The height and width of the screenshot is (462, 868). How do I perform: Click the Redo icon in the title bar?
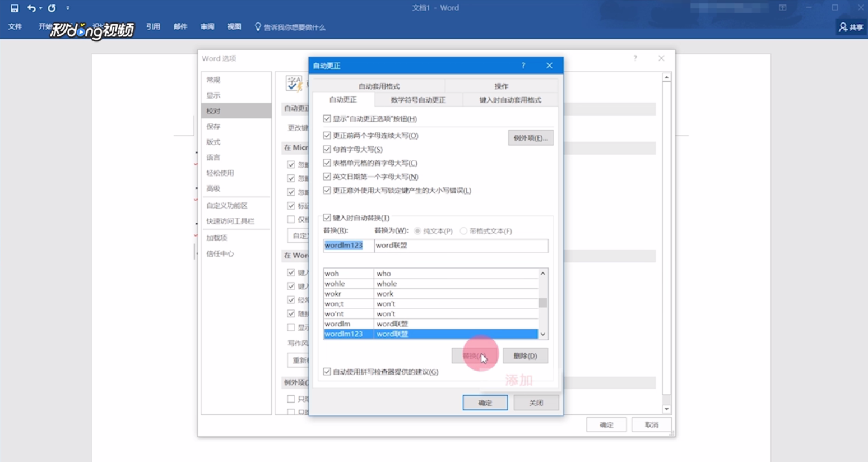(x=51, y=7)
